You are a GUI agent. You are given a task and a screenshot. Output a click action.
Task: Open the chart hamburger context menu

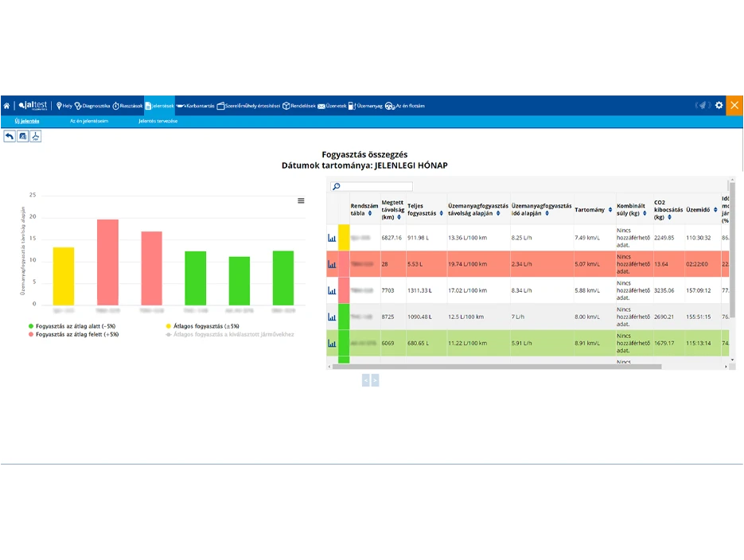(x=301, y=200)
